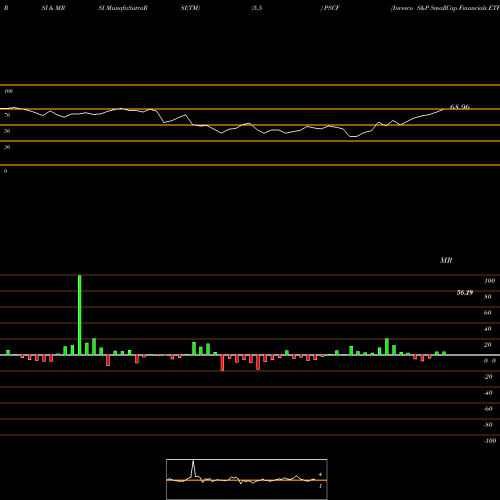The image size is (500, 500).
Task: Click the RSI axis label 100
Action: pyautogui.click(x=9, y=91)
